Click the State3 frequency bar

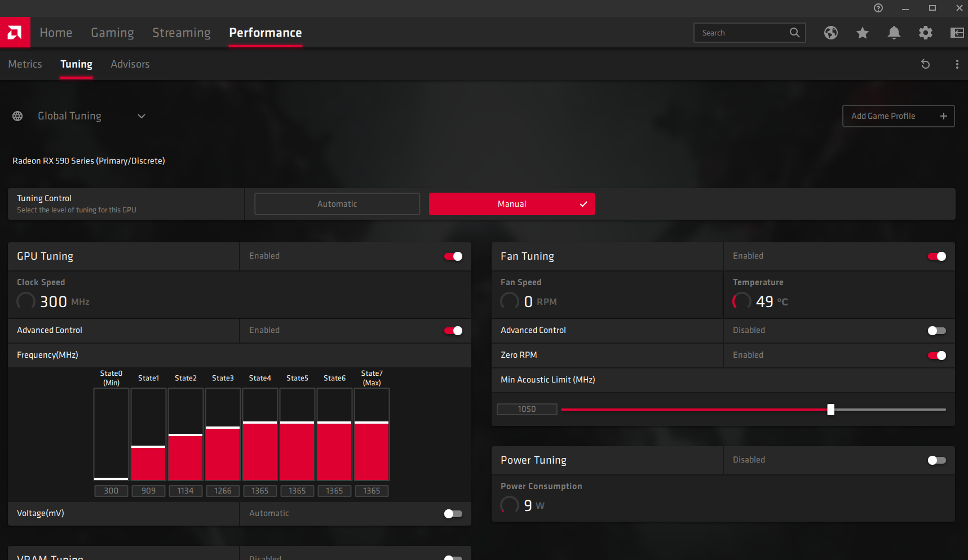pyautogui.click(x=223, y=434)
